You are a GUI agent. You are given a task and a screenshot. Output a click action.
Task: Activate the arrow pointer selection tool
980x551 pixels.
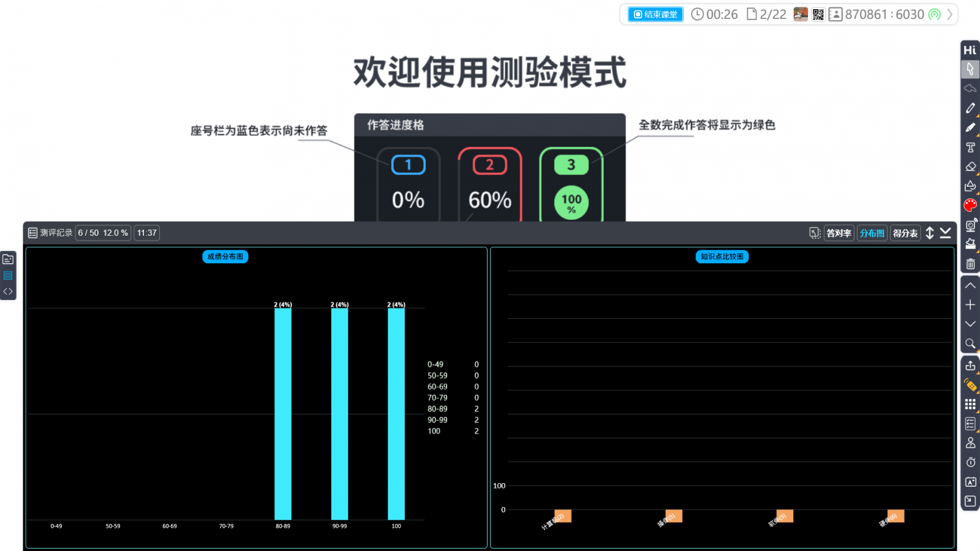(x=970, y=69)
